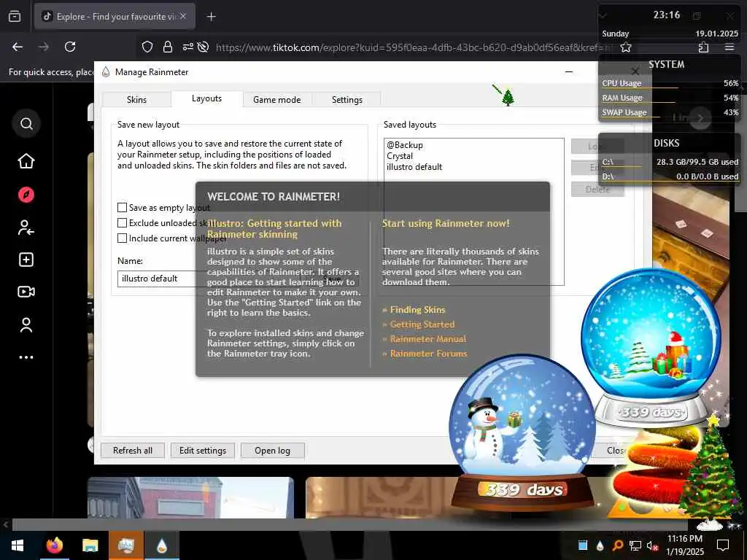Click the taskbar clock showing 11:16 PM
This screenshot has height=560, width=747.
click(684, 545)
